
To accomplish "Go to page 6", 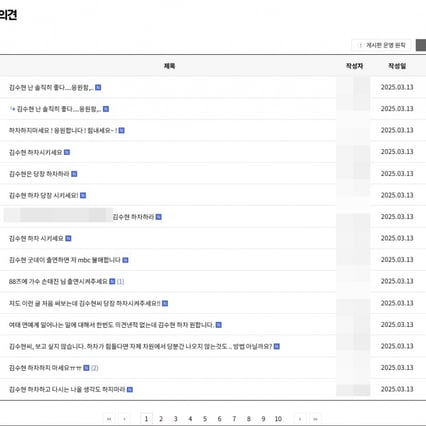I will [219, 419].
